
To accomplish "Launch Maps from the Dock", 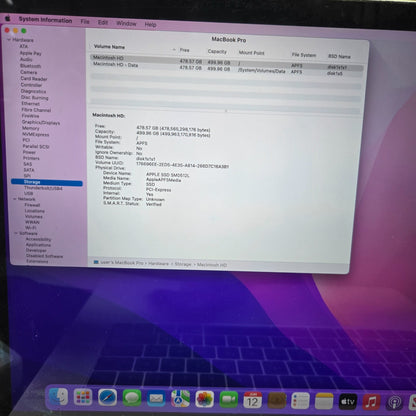I will (x=180, y=399).
